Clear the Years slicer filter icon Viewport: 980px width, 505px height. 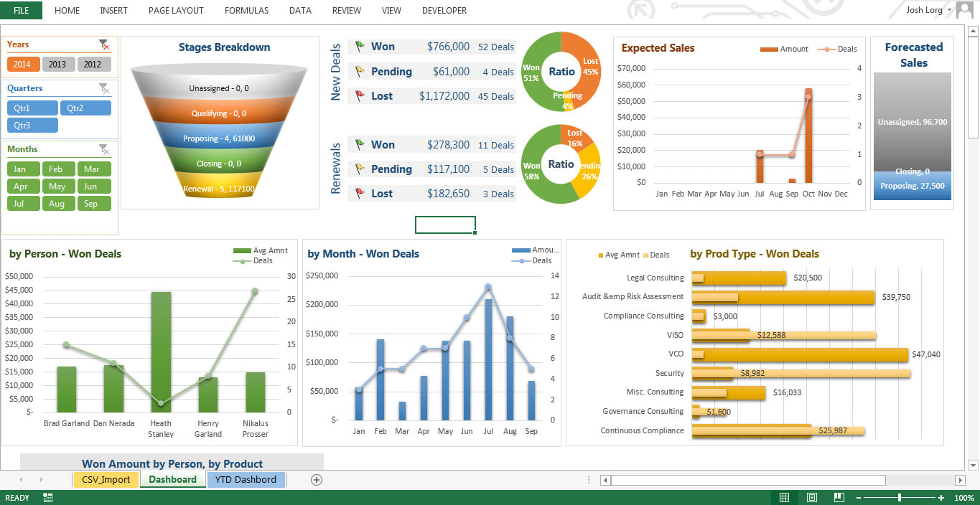point(105,44)
